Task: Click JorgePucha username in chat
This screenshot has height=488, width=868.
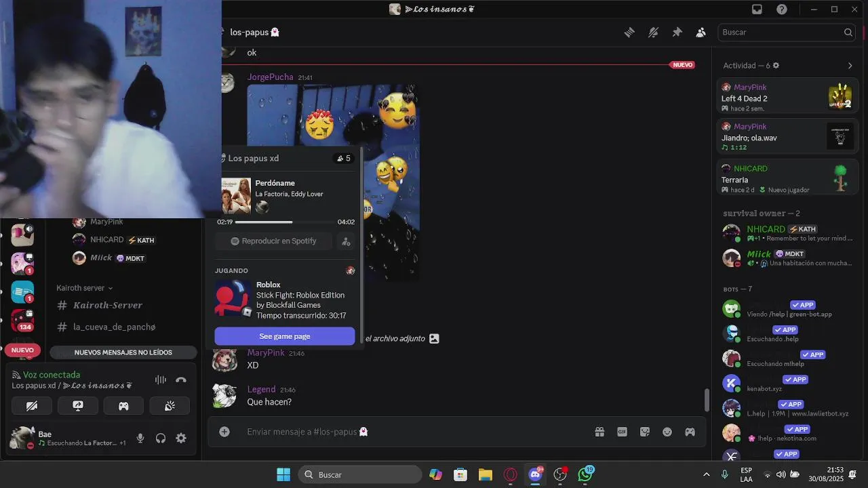Action: [x=270, y=77]
